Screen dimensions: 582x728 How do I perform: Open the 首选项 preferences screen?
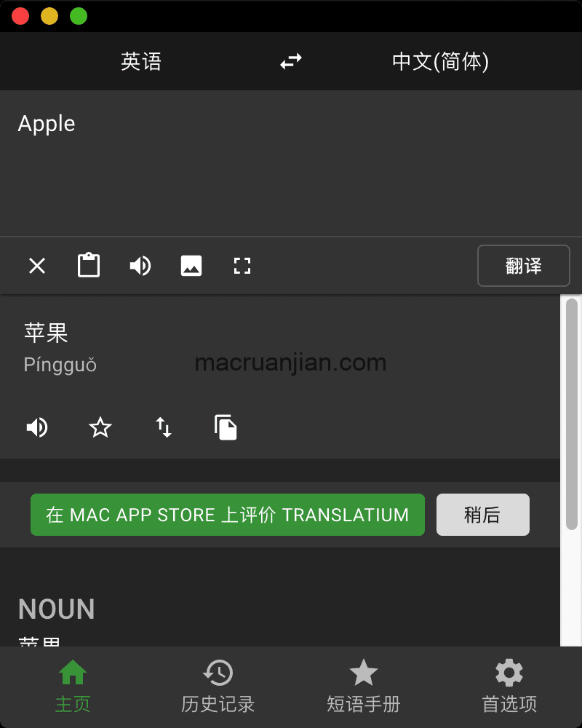[509, 686]
